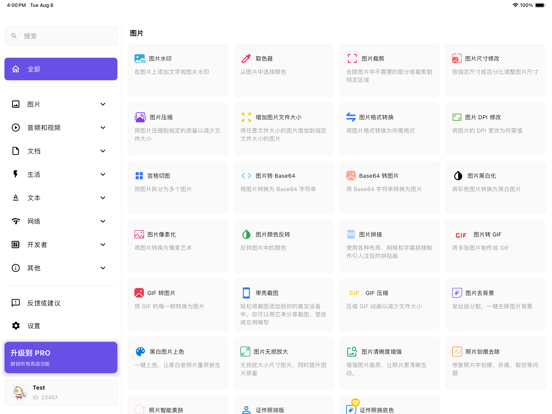Click description text 反转图片中的颜色
Screen dimensions: 552x414
click(263, 248)
